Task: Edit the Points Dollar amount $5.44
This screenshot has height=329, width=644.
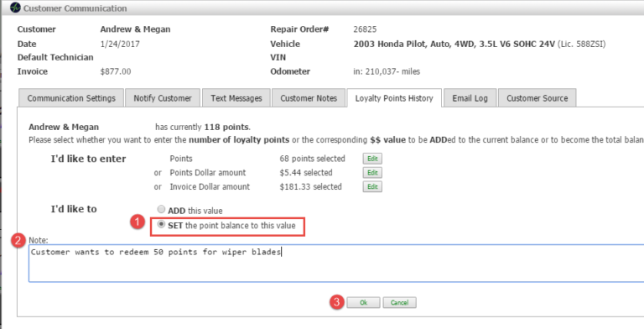Action: click(x=372, y=173)
